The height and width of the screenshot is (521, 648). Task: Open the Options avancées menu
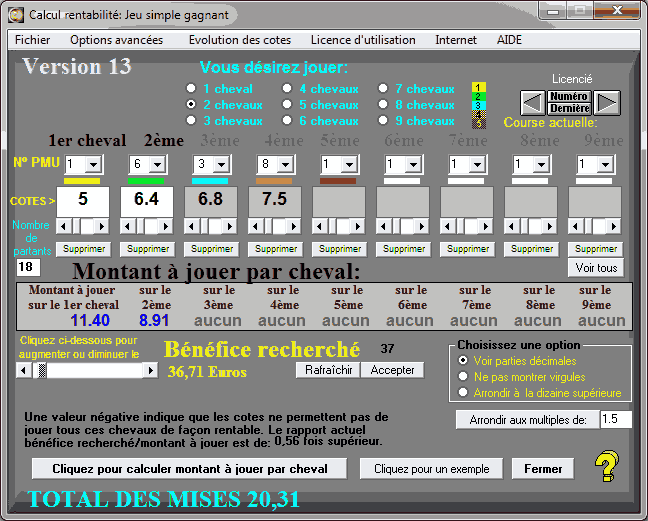(x=116, y=40)
